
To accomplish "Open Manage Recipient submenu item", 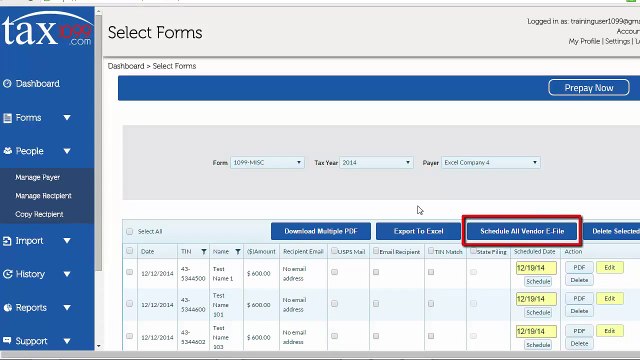I will point(43,196).
